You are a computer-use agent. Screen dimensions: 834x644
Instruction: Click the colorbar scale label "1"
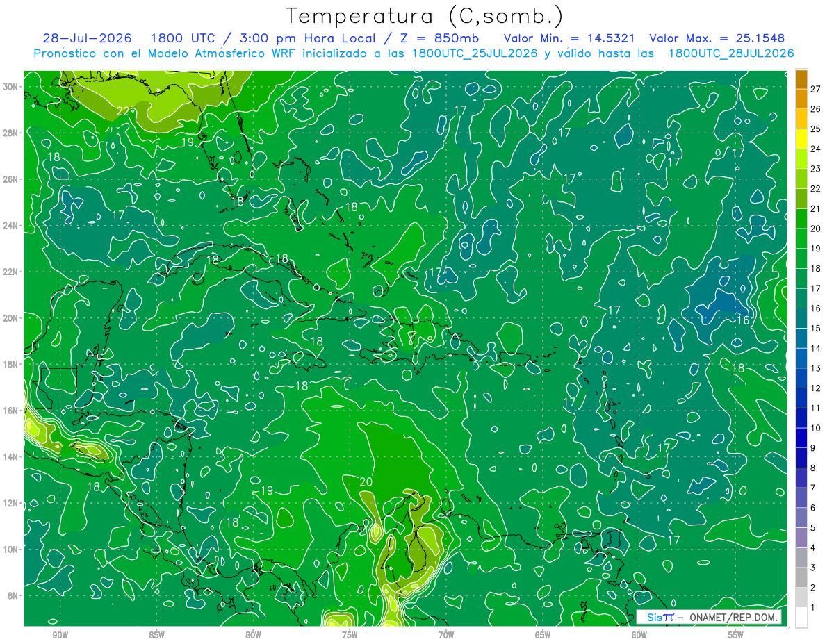[814, 608]
